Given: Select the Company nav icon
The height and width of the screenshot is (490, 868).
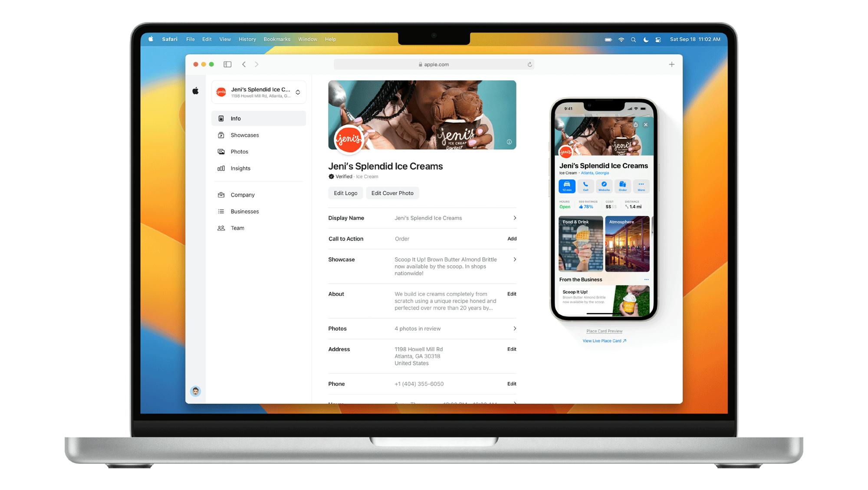Looking at the screenshot, I should 221,195.
